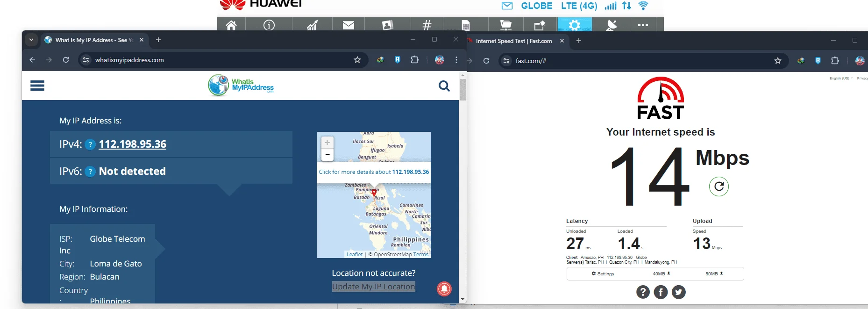Click the whatismyipaddress page scrollbar thumb
Image resolution: width=868 pixels, height=309 pixels.
coord(463,90)
